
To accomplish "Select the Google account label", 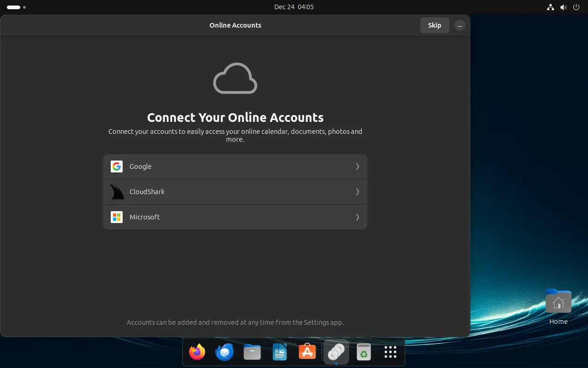I will coord(141,167).
